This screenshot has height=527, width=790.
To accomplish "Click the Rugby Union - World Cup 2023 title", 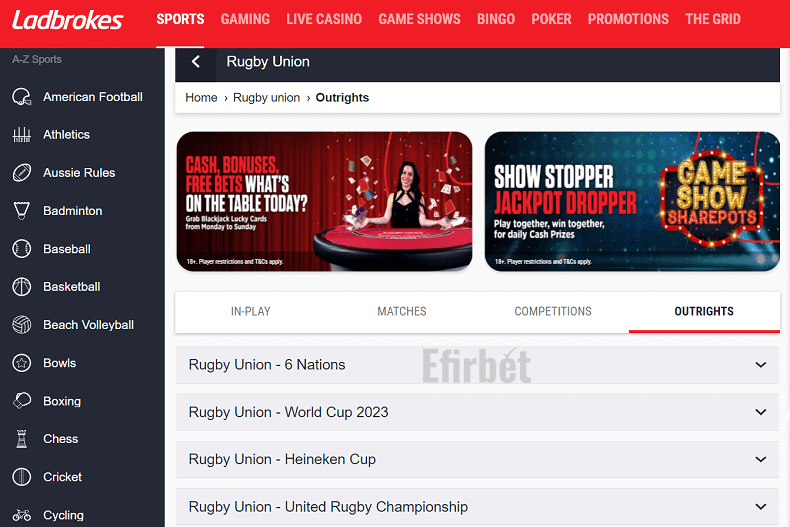I will [289, 412].
